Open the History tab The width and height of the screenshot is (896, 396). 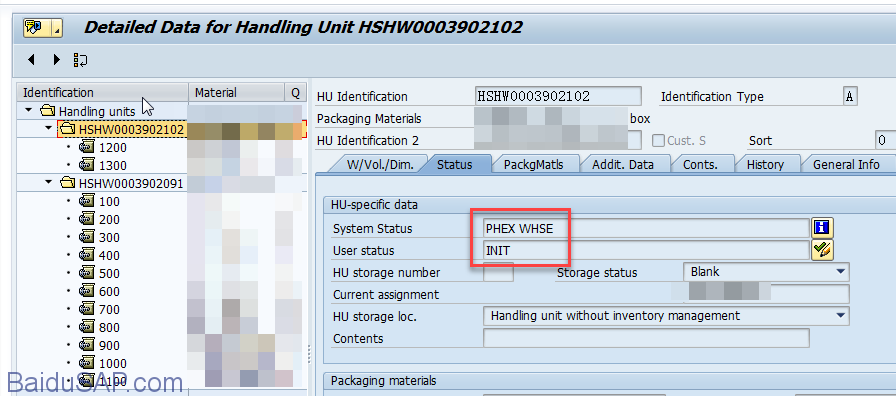765,165
